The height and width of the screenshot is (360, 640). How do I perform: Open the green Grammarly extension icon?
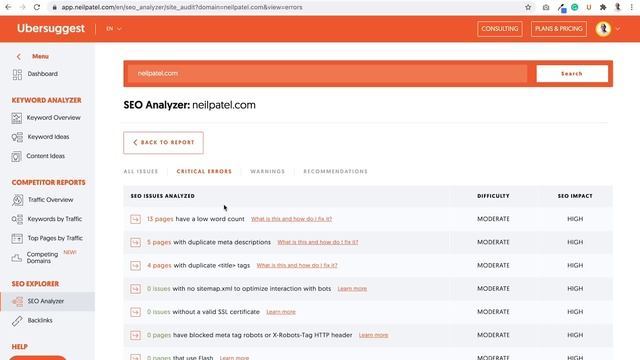tap(575, 7)
